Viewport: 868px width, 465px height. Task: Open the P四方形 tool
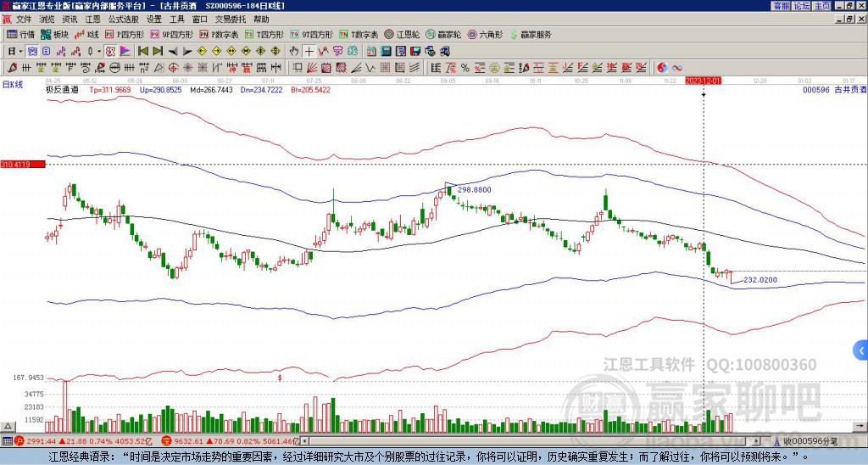pos(125,34)
